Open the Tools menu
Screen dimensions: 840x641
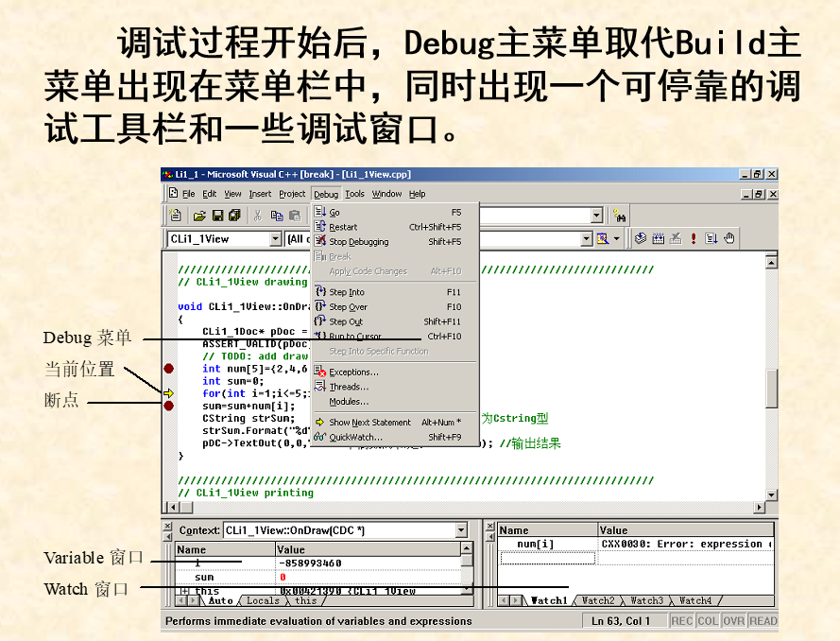point(354,194)
